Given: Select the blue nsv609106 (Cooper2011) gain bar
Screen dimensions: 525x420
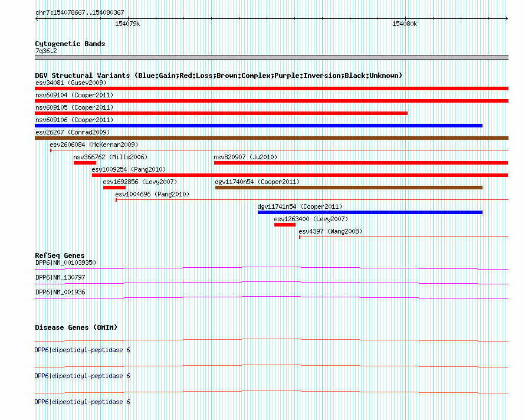Looking at the screenshot, I should (258, 126).
